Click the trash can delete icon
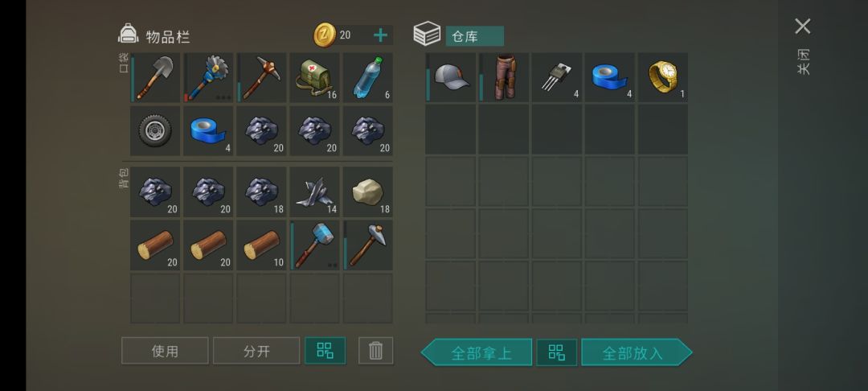Screen dimensions: 868x391 coord(375,351)
